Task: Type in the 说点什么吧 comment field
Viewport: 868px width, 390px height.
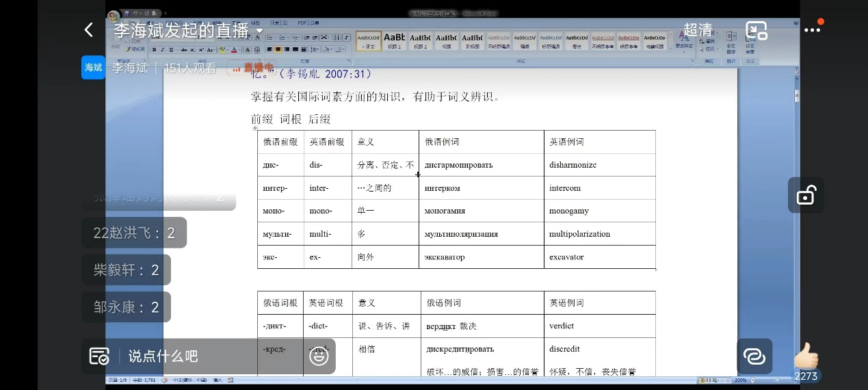Action: (x=205, y=356)
